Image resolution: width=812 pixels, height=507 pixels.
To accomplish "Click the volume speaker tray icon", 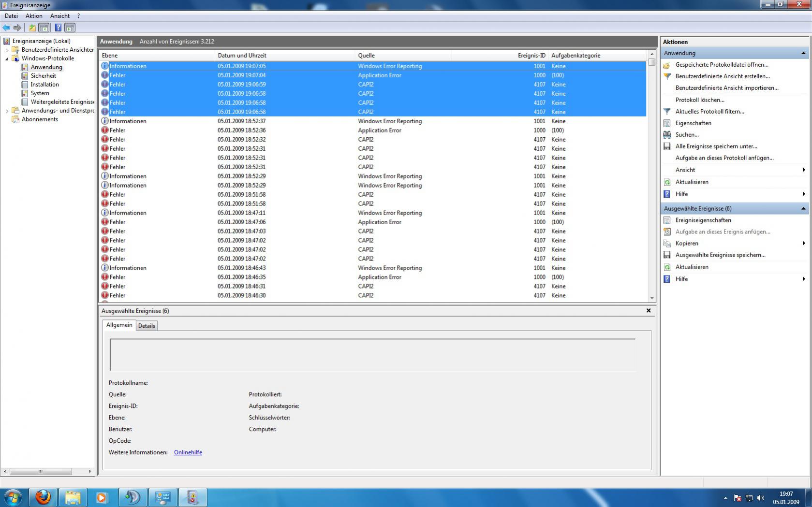I will click(761, 498).
